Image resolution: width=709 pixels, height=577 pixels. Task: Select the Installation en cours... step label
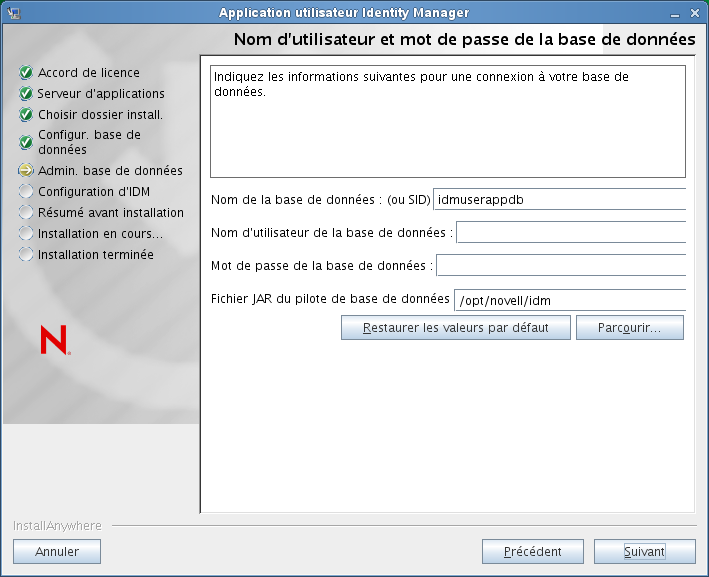point(100,234)
